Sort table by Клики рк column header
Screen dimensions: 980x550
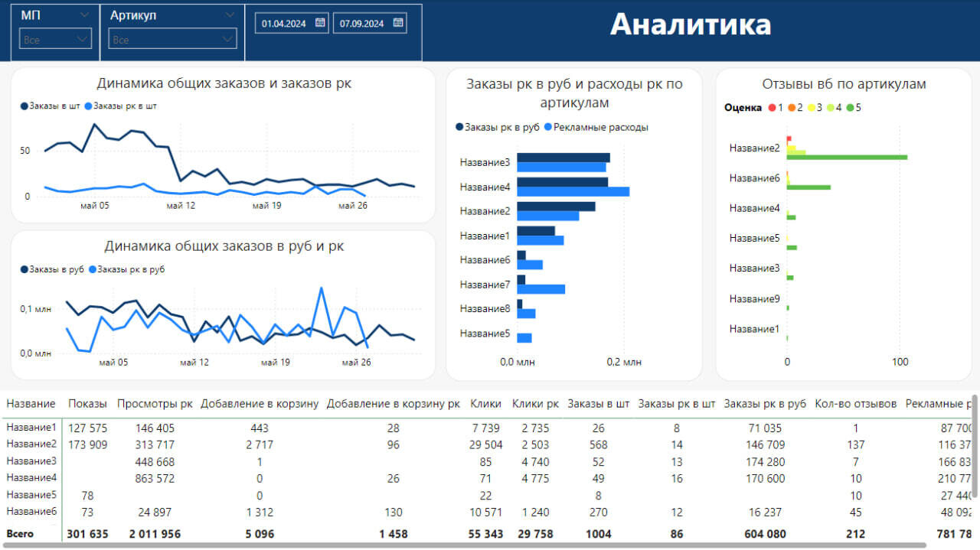point(534,404)
